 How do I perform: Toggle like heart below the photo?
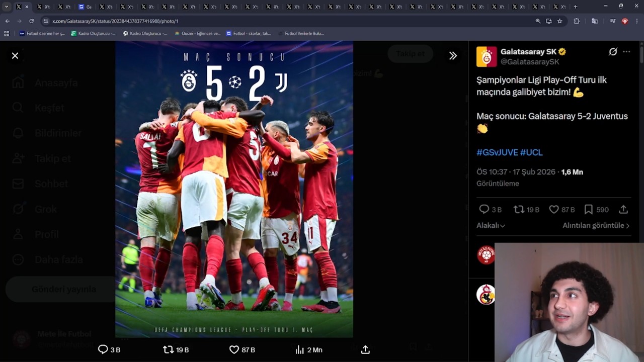[234, 349]
